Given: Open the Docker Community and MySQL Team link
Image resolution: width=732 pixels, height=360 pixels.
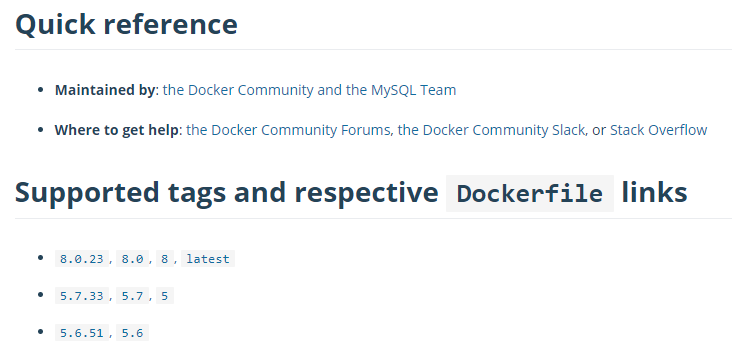Looking at the screenshot, I should pyautogui.click(x=309, y=90).
